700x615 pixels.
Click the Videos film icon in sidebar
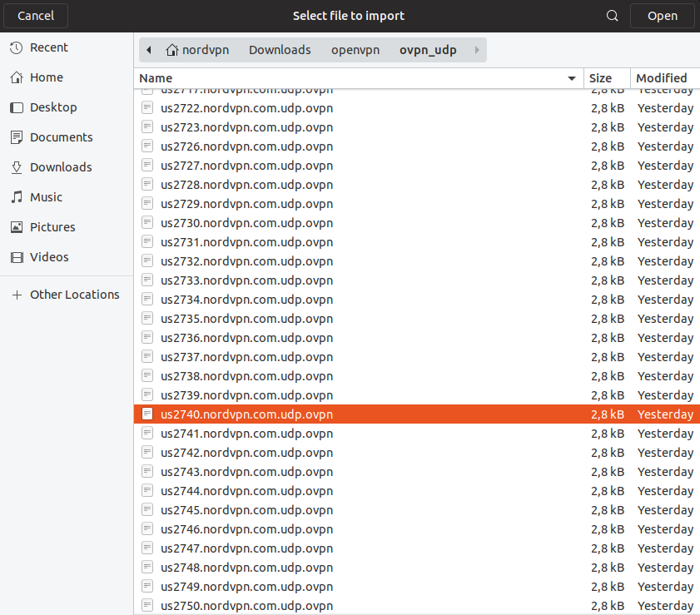[16, 258]
